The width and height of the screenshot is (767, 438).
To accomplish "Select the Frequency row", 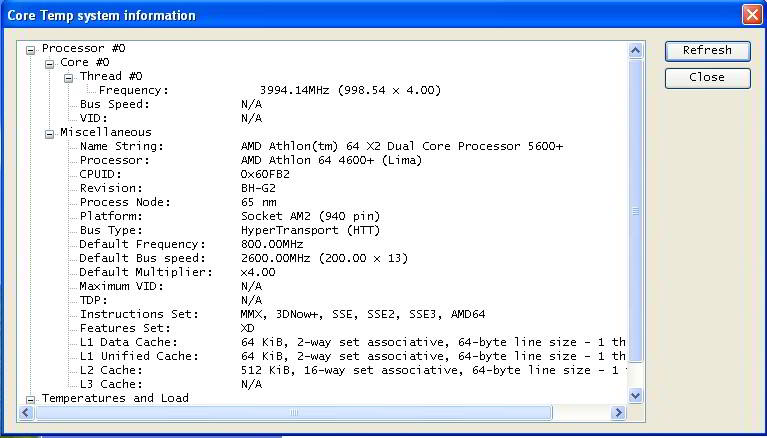I will [270, 90].
